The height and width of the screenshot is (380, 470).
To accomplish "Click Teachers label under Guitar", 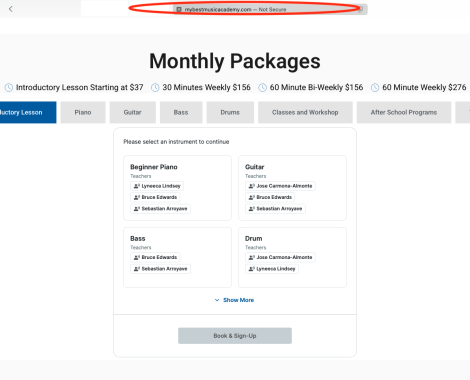I will [256, 176].
